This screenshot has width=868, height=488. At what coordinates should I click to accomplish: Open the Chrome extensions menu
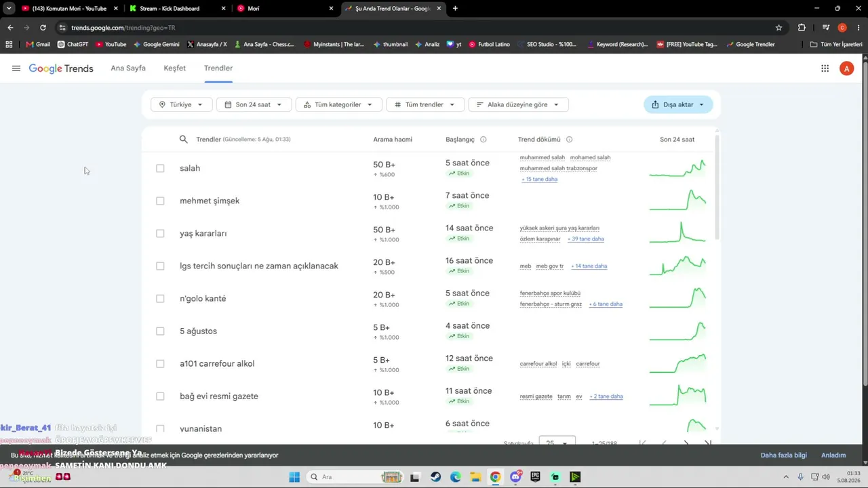point(802,28)
